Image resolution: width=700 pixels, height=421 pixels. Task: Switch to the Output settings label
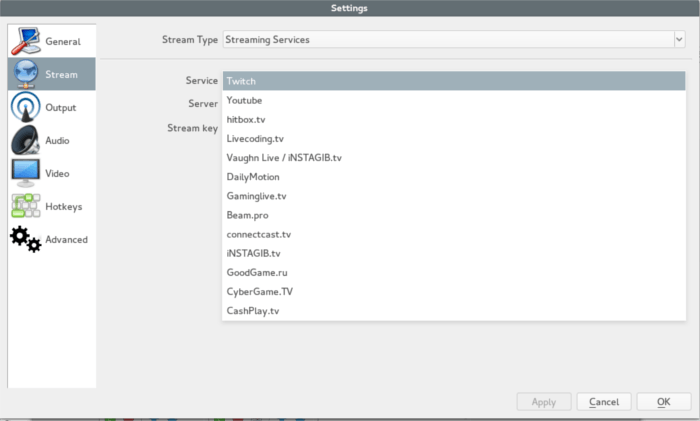[x=61, y=108]
